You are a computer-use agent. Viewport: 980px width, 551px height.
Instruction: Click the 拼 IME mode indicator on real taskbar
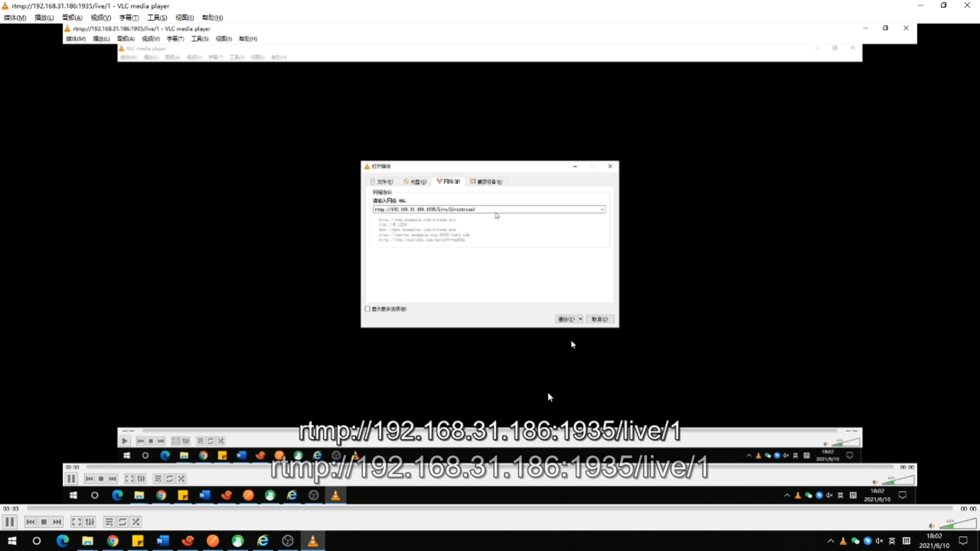(x=906, y=541)
